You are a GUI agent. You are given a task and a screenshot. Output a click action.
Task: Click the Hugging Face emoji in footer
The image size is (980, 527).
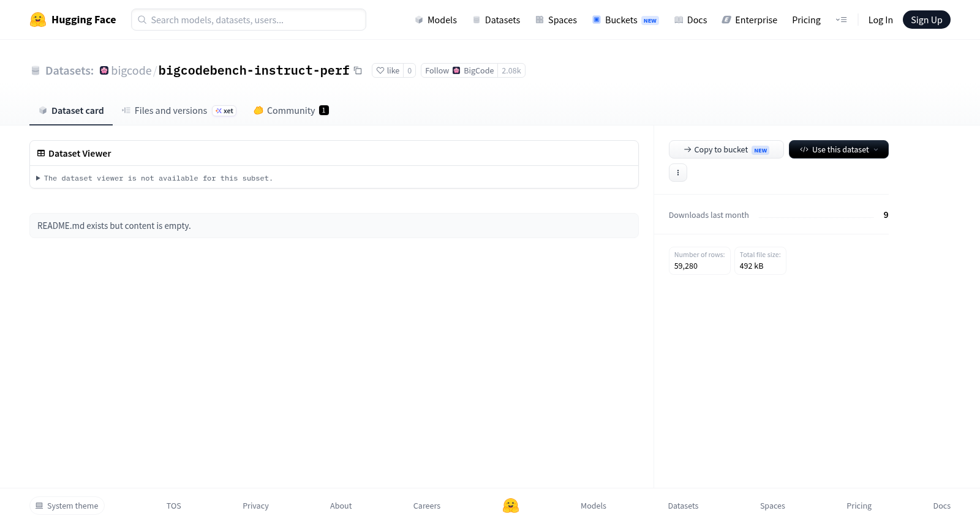click(x=511, y=506)
